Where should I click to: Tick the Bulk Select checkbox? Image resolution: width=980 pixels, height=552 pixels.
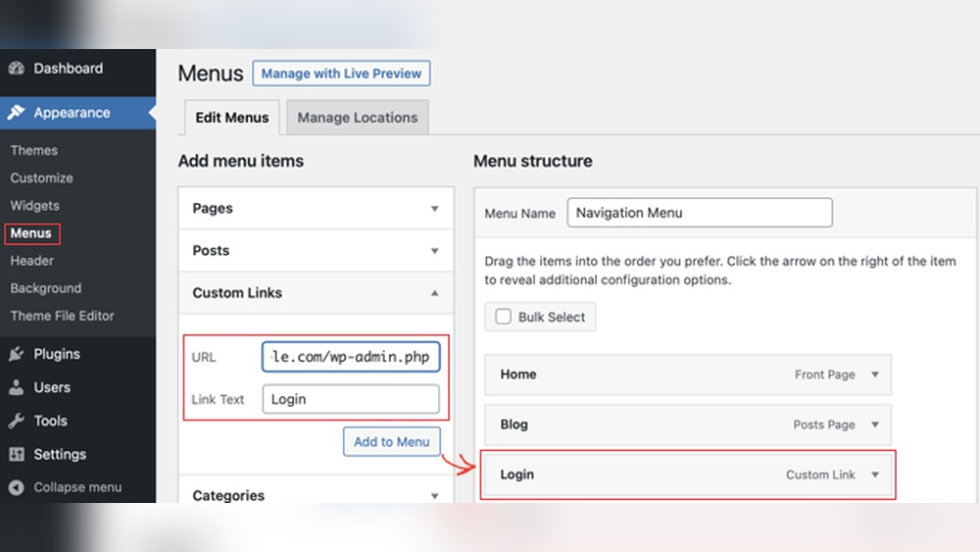[503, 317]
